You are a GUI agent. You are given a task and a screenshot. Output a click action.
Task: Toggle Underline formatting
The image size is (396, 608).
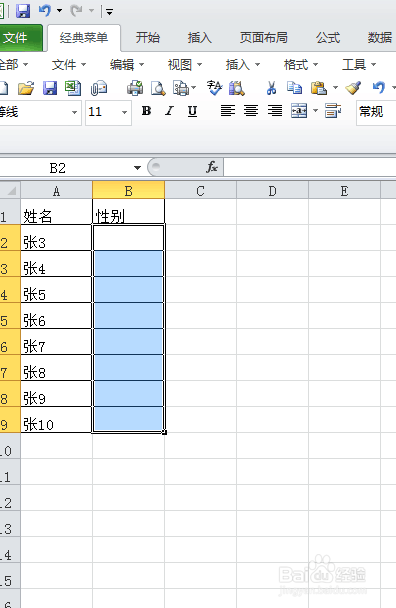pyautogui.click(x=192, y=111)
